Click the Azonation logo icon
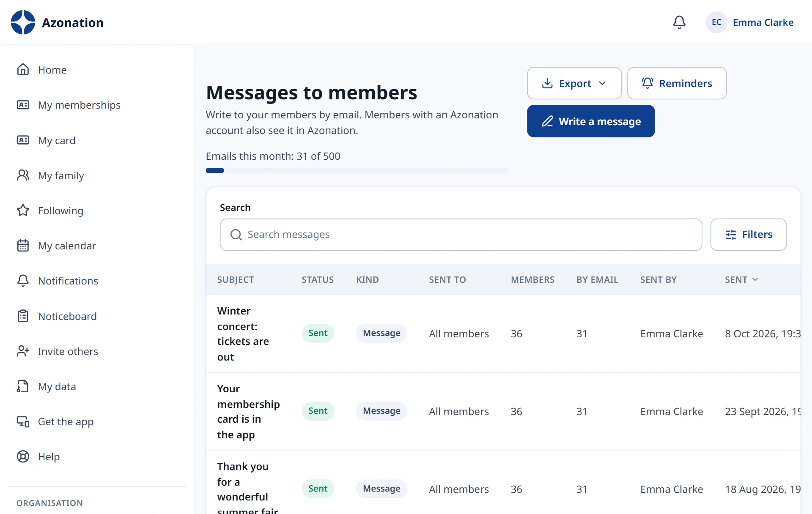Viewport: 812px width, 514px height. (23, 22)
